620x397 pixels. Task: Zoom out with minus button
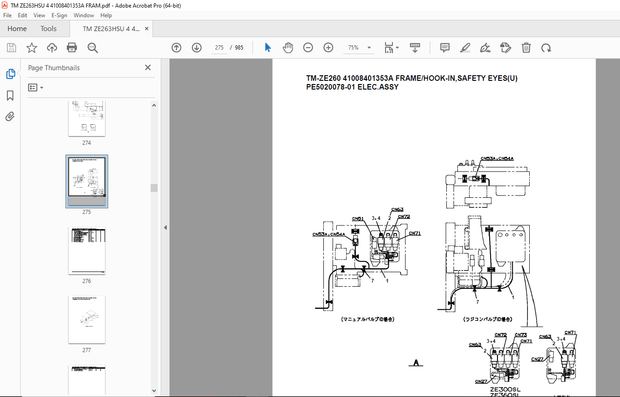coord(308,48)
